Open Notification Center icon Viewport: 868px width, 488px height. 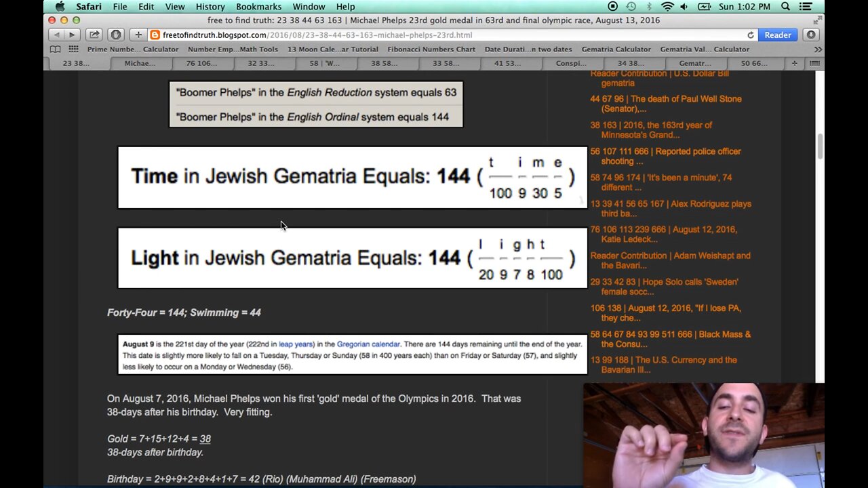coord(806,7)
